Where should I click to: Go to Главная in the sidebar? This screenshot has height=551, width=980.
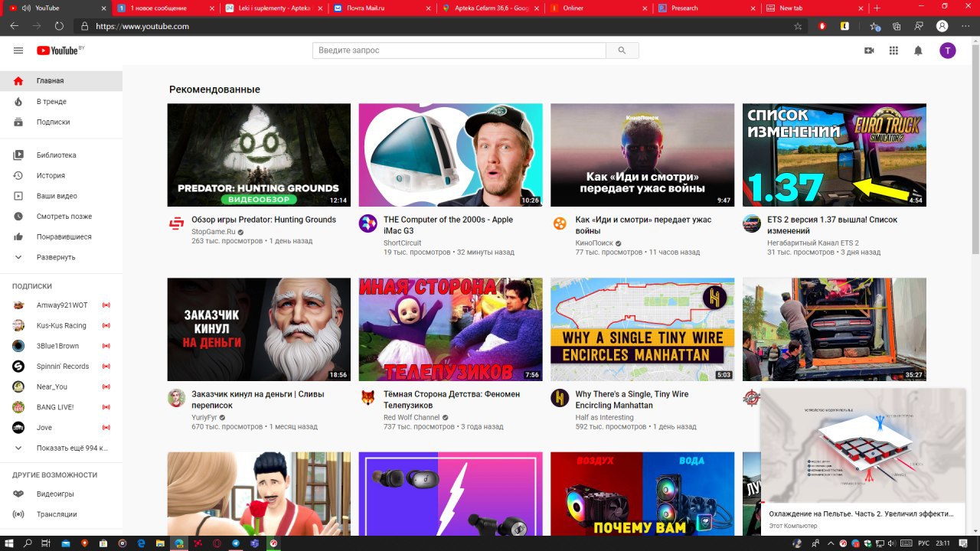tap(61, 81)
